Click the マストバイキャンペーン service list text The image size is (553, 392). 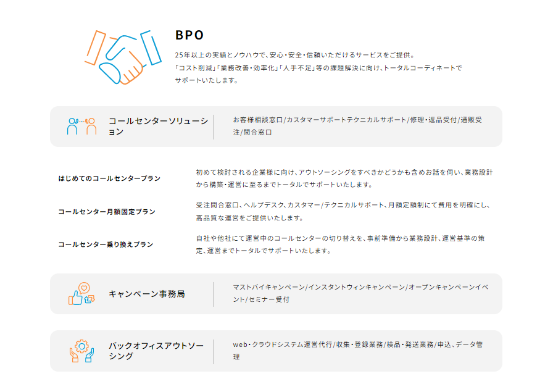point(357,293)
